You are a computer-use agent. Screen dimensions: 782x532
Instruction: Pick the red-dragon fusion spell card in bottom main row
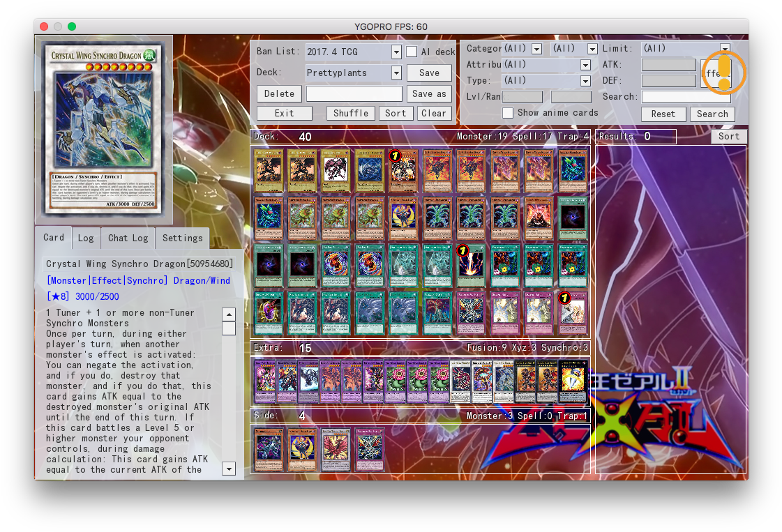(437, 314)
